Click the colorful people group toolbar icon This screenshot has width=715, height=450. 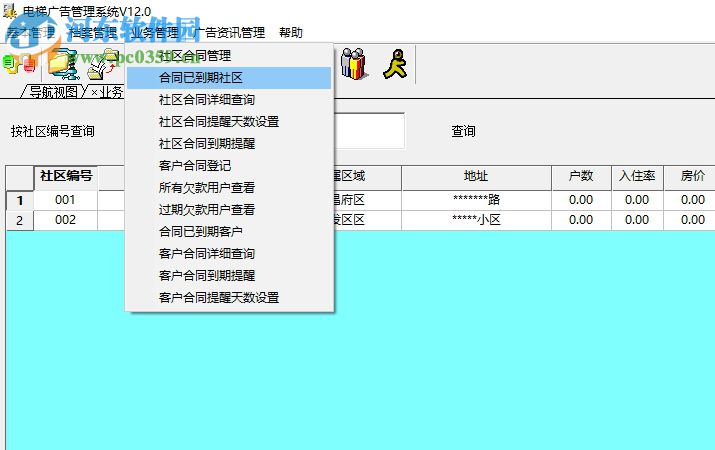354,63
